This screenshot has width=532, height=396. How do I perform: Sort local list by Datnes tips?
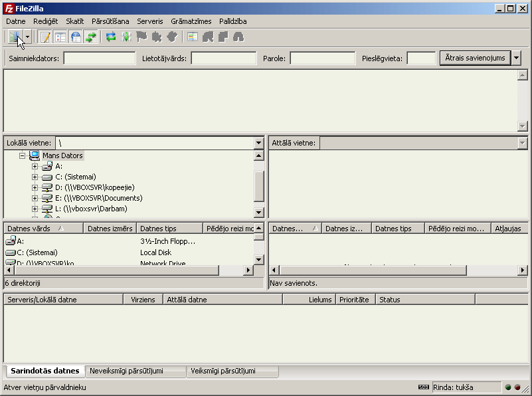(x=169, y=229)
